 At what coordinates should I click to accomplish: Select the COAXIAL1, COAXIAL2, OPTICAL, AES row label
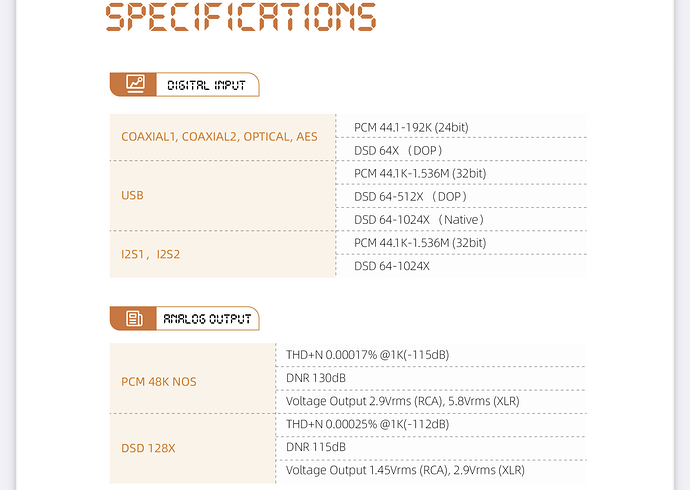[219, 137]
